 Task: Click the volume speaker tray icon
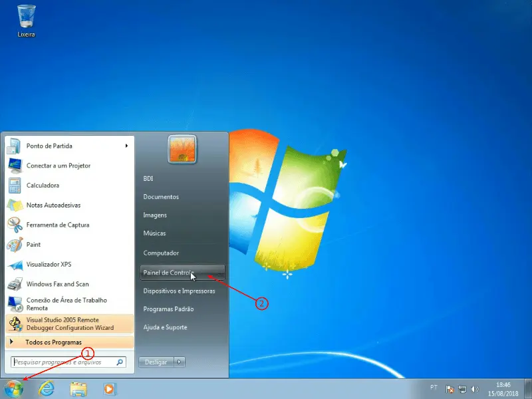pyautogui.click(x=475, y=389)
